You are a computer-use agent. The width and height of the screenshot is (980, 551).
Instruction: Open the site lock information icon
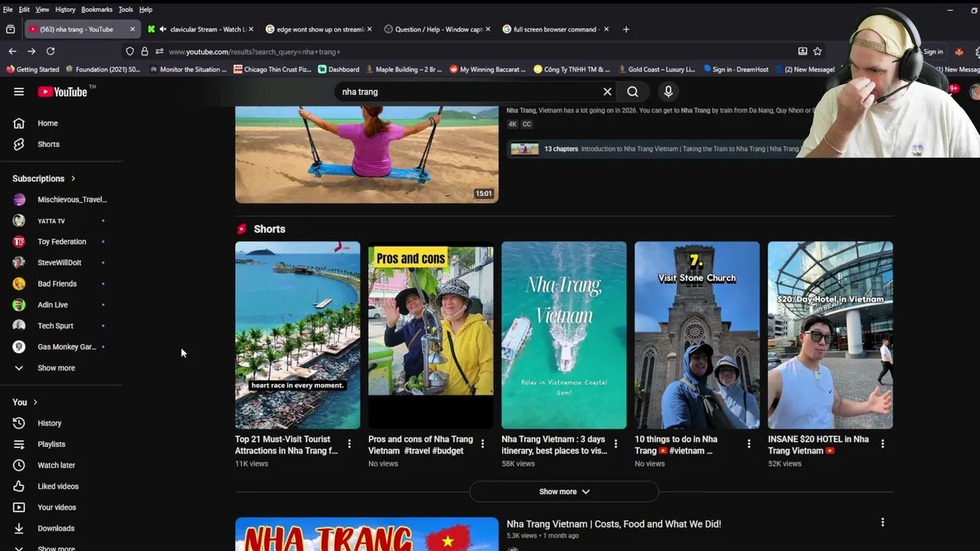144,51
